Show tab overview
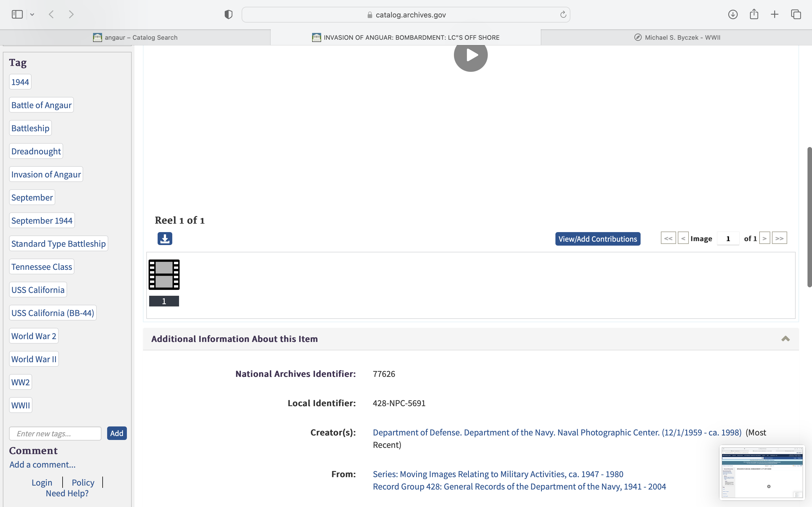812x507 pixels. [796, 14]
